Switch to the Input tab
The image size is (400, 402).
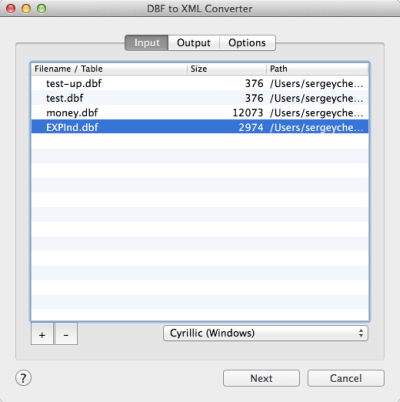pyautogui.click(x=147, y=43)
